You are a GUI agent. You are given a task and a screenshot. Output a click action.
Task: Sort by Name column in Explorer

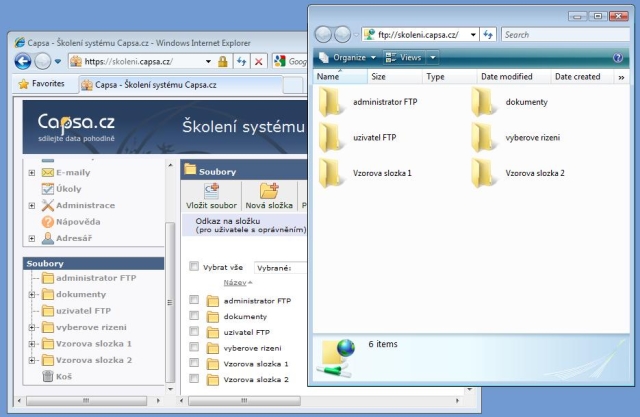[340, 76]
